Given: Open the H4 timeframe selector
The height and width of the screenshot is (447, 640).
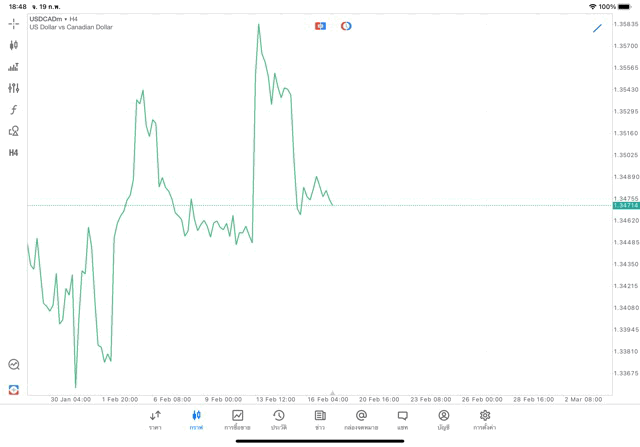Looking at the screenshot, I should [14, 153].
